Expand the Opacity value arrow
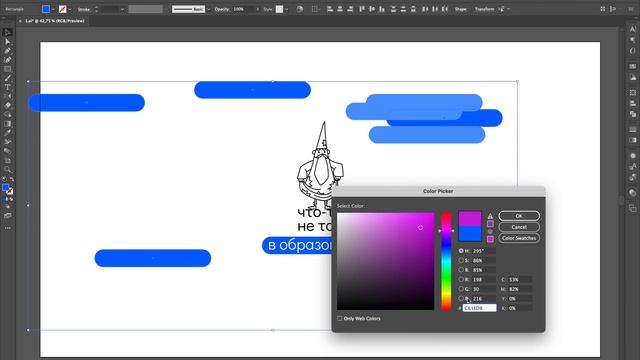The image size is (640, 360). click(258, 9)
